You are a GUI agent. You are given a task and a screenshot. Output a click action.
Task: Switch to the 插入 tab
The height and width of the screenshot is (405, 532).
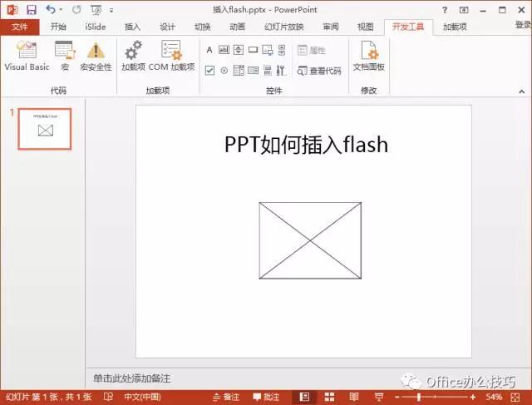click(x=132, y=27)
